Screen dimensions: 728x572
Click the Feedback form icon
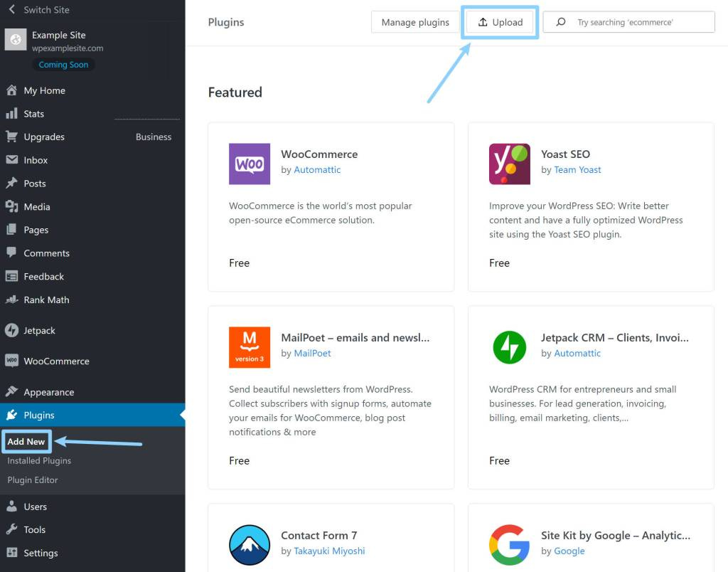[11, 276]
